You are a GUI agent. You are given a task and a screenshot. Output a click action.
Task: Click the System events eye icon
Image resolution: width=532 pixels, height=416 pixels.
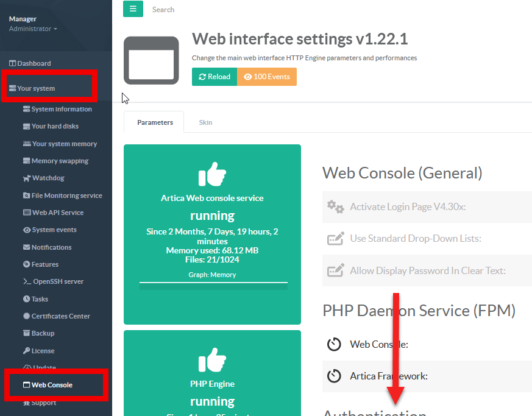26,230
